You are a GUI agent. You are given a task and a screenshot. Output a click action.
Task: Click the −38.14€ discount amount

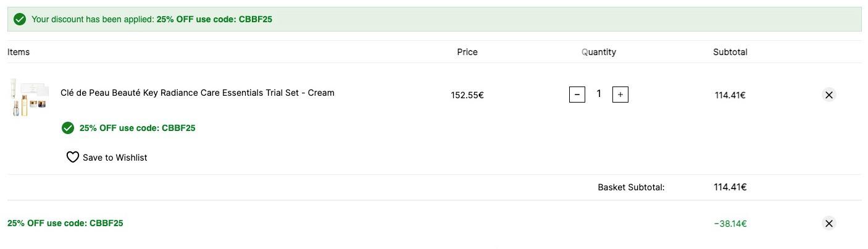(x=730, y=224)
